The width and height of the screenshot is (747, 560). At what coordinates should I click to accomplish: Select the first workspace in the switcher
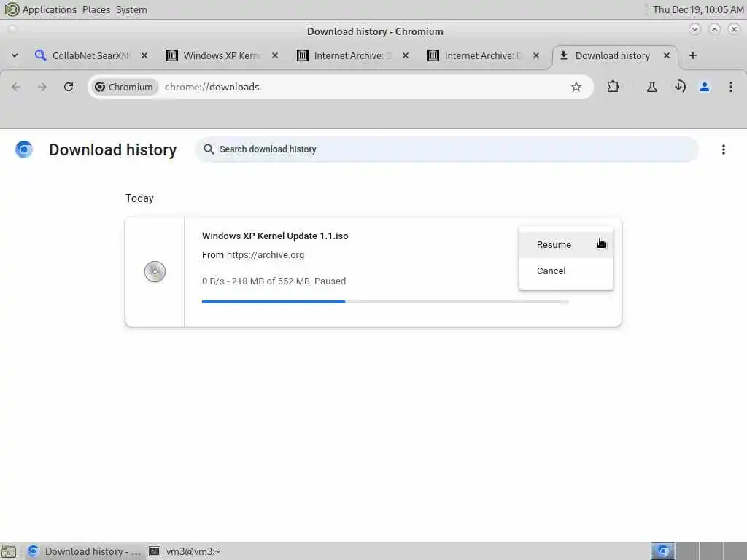[662, 551]
